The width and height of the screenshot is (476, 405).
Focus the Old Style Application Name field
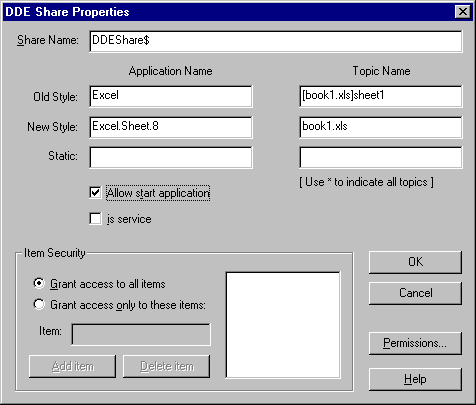click(x=171, y=96)
